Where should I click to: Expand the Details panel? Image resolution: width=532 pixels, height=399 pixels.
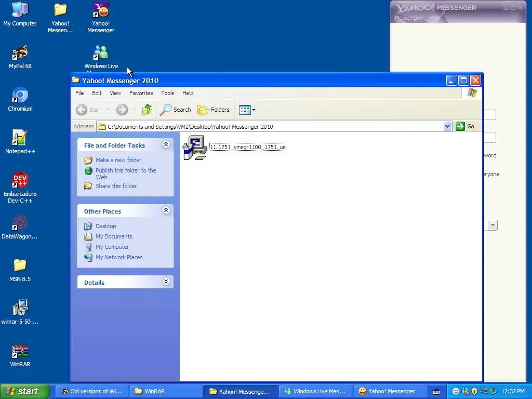point(166,282)
